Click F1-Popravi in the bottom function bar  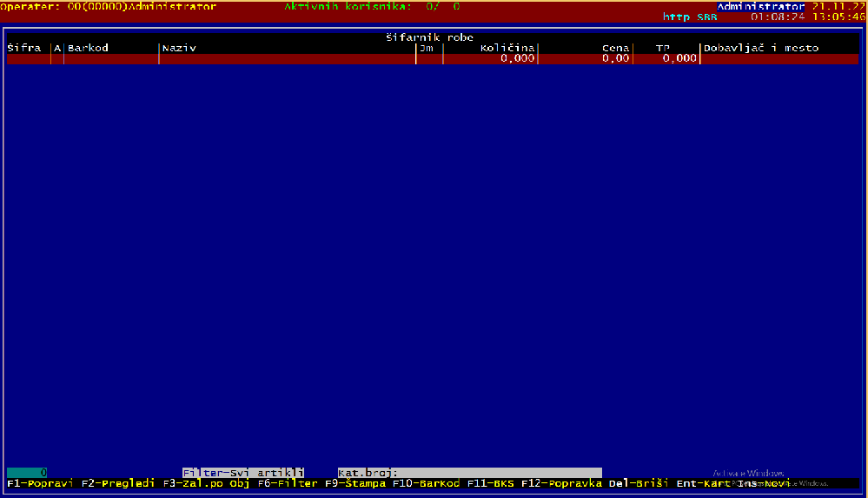[40, 483]
